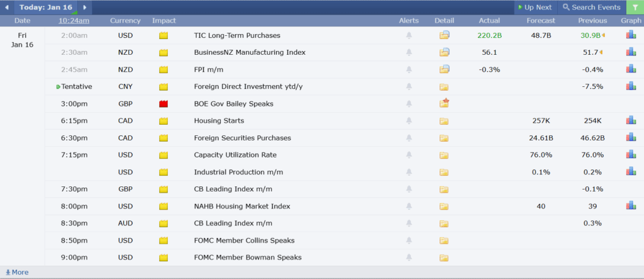Expand detail folder for BusinessNZ Manufacturing Index
Viewport: 644px width, 279px height.
[x=445, y=52]
